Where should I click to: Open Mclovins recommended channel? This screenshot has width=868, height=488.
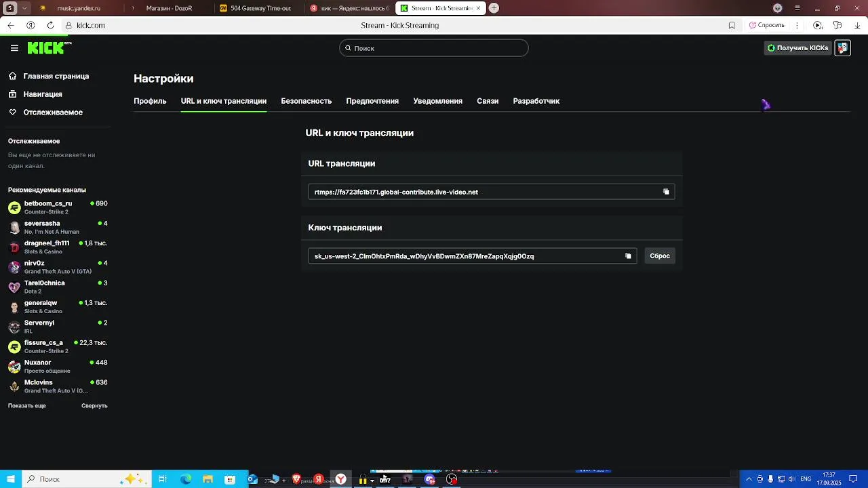[58, 386]
